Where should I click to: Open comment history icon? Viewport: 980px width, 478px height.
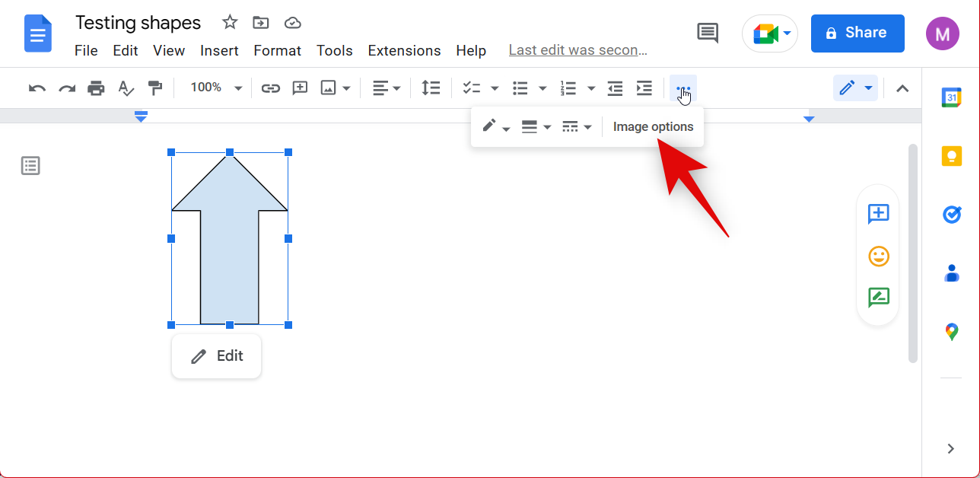pos(708,33)
